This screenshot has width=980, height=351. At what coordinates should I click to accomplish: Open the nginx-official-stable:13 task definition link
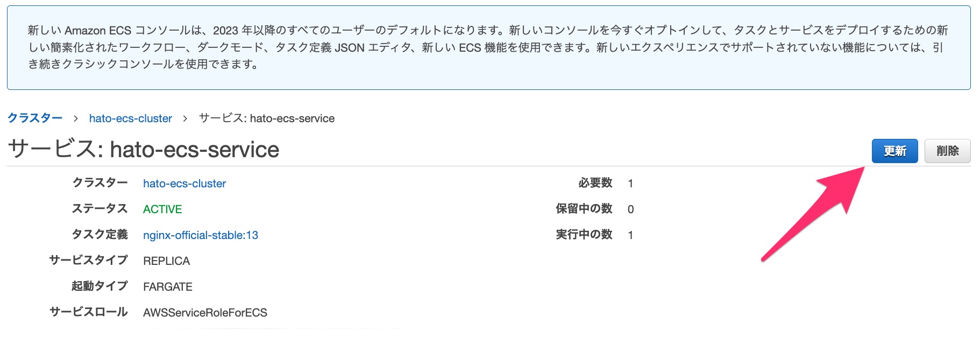point(201,235)
